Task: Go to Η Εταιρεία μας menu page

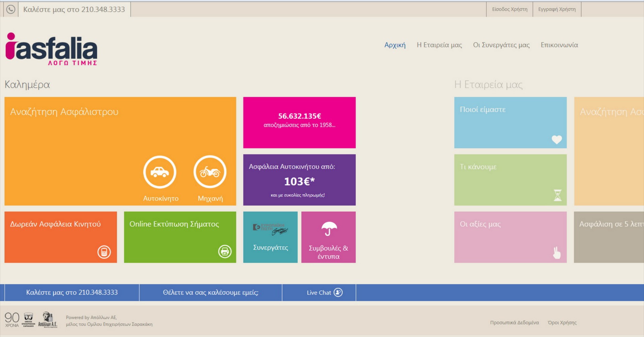Action: click(x=439, y=45)
